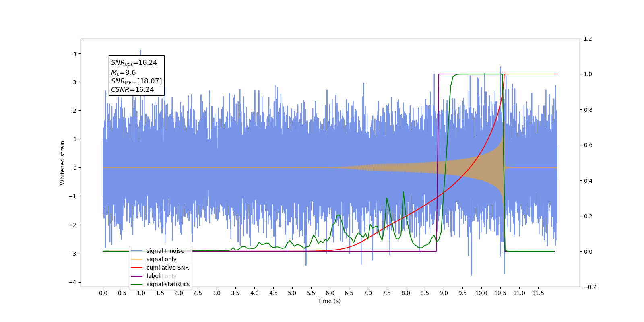The width and height of the screenshot is (644, 322).
Task: Click the Mc=8.6 annotation line
Action: point(123,73)
